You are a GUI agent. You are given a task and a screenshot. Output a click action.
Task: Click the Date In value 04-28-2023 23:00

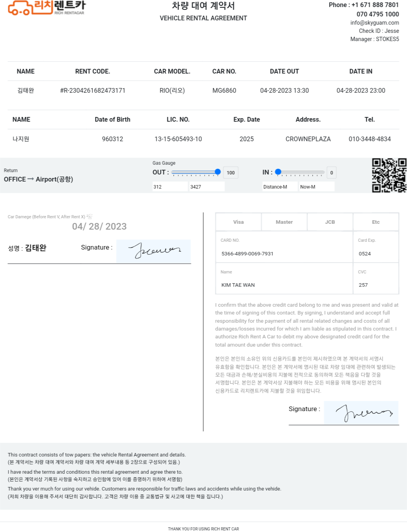tap(361, 90)
